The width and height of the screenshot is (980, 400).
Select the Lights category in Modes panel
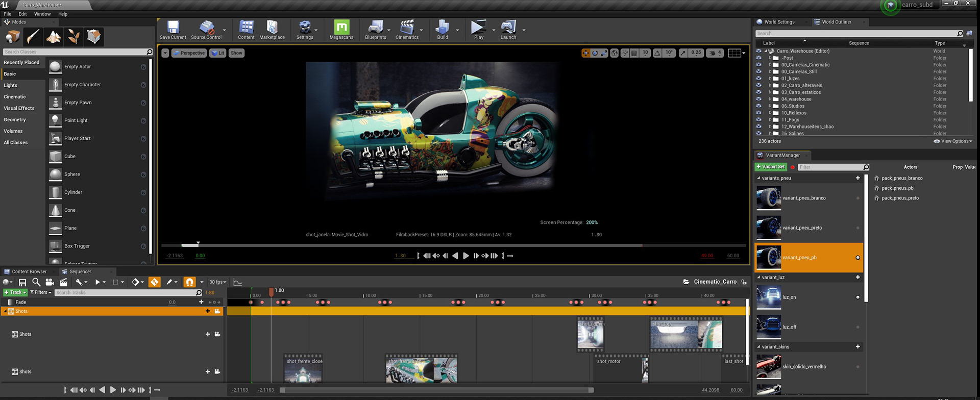[x=11, y=85]
